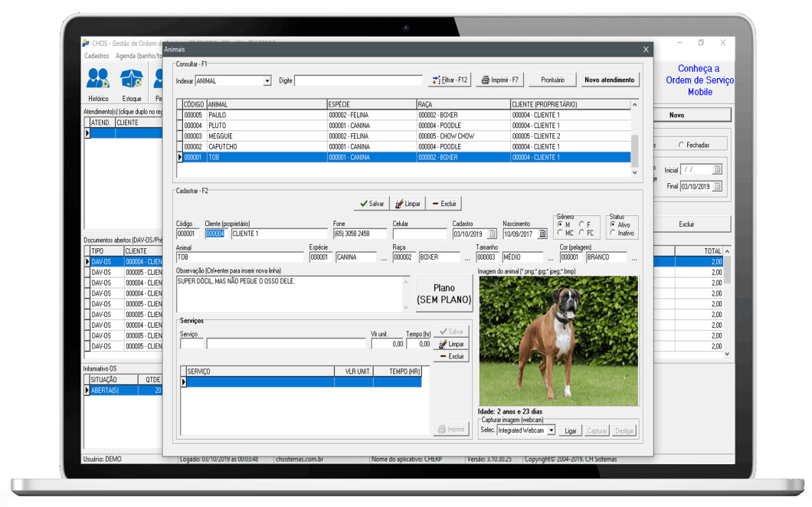Viewport: 812px width, 507px height.
Task: Click Limpar button in Serviços section
Action: point(451,344)
